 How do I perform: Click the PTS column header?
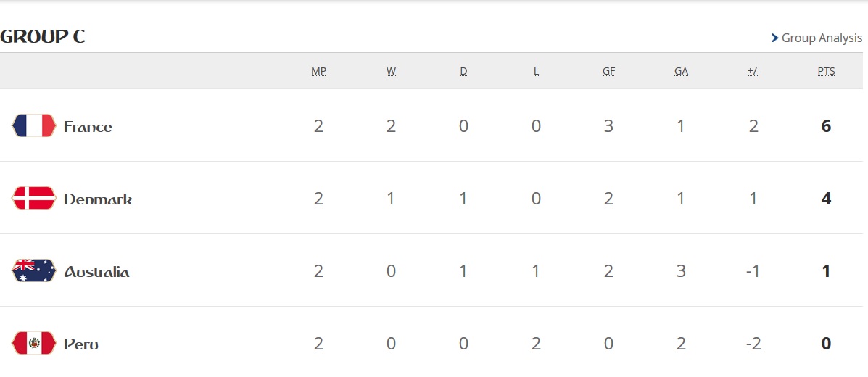coord(826,72)
